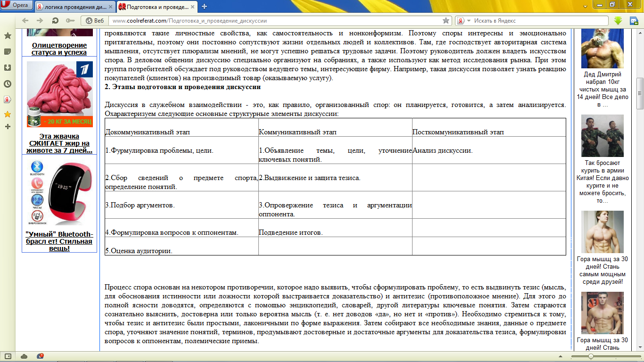Image resolution: width=644 pixels, height=362 pixels.
Task: Click the 'Веб' site info badge
Action: point(94,21)
